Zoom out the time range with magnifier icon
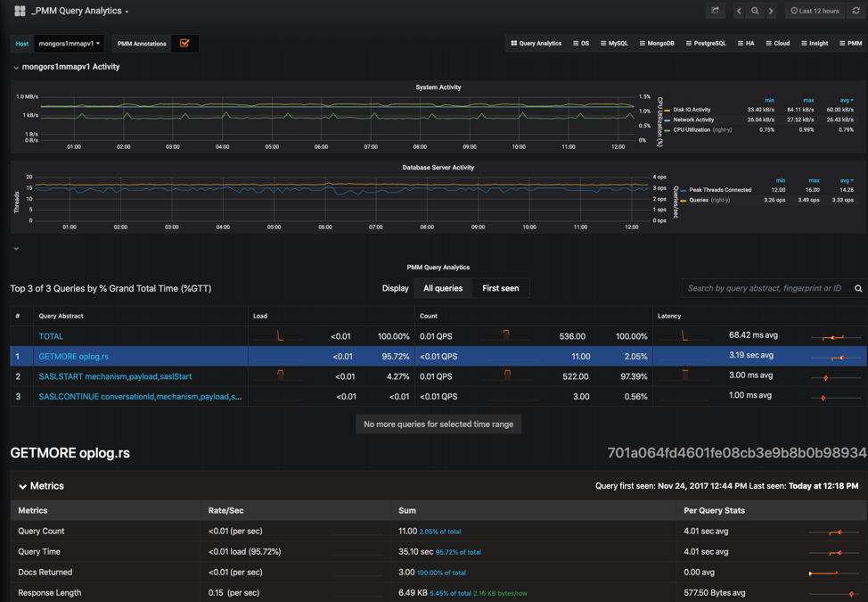 click(755, 11)
